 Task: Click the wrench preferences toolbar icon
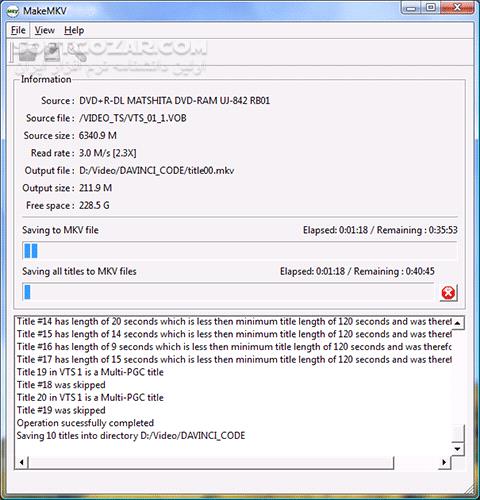pyautogui.click(x=77, y=53)
